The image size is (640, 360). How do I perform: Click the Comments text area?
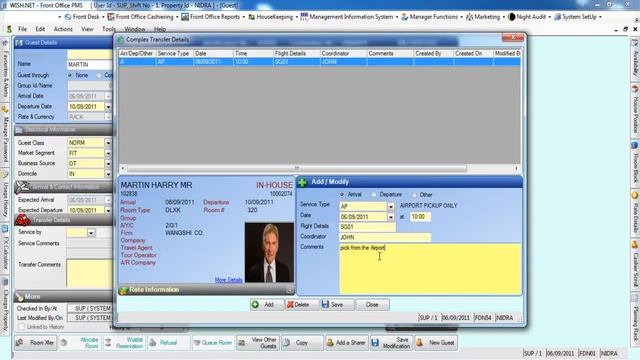click(430, 269)
